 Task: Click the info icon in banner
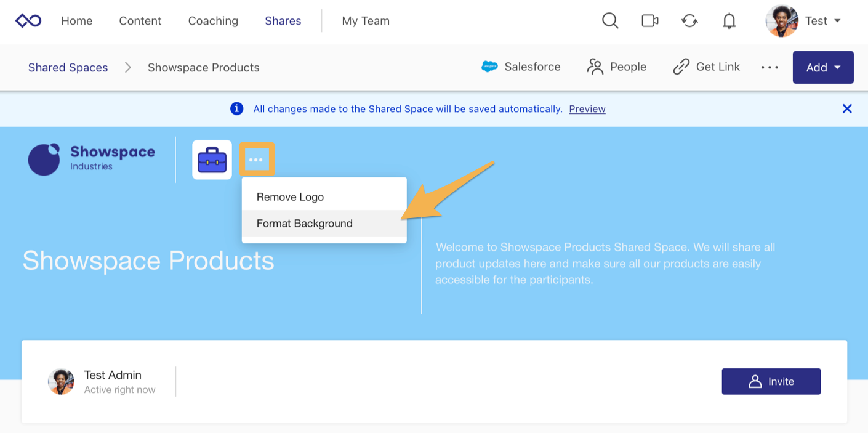[x=236, y=109]
